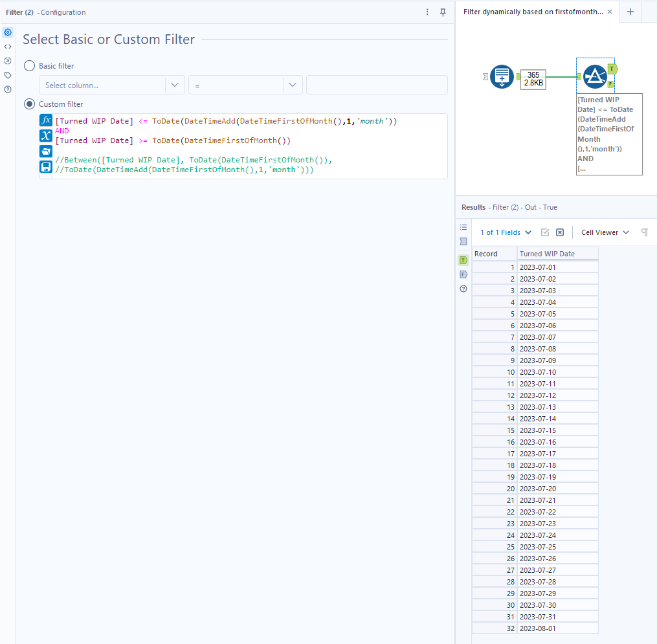Enable the Basic filter option
The width and height of the screenshot is (657, 644).
click(x=29, y=65)
